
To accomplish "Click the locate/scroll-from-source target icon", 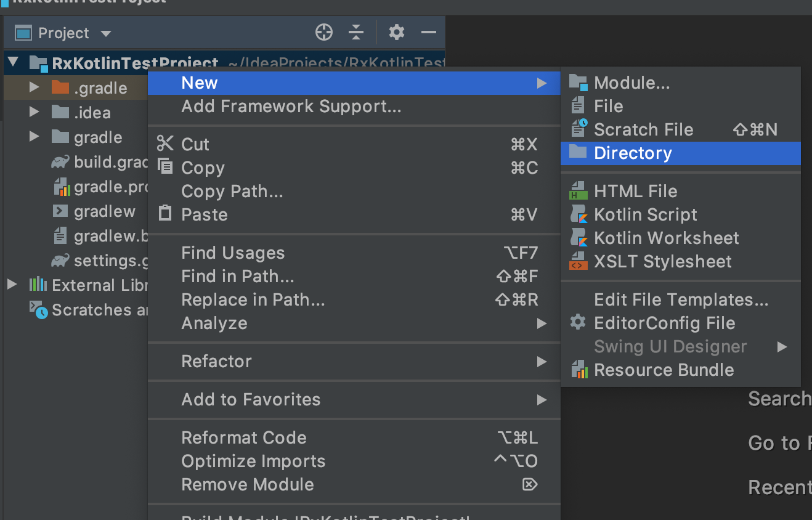I will (324, 33).
